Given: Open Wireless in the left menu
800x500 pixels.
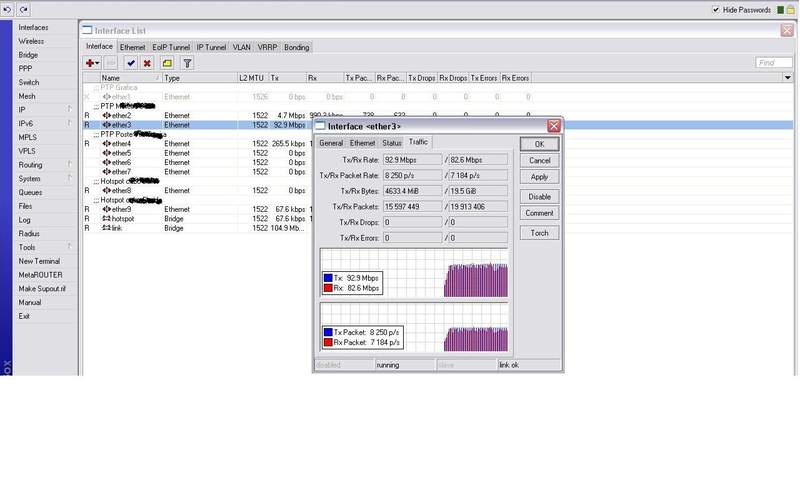Looking at the screenshot, I should coord(31,41).
